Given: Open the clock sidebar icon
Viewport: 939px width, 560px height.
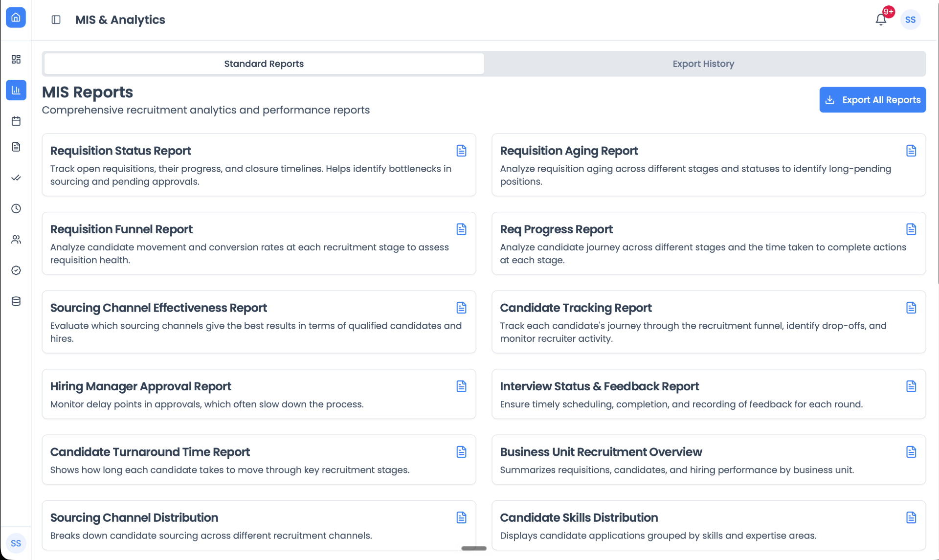Looking at the screenshot, I should pyautogui.click(x=16, y=208).
